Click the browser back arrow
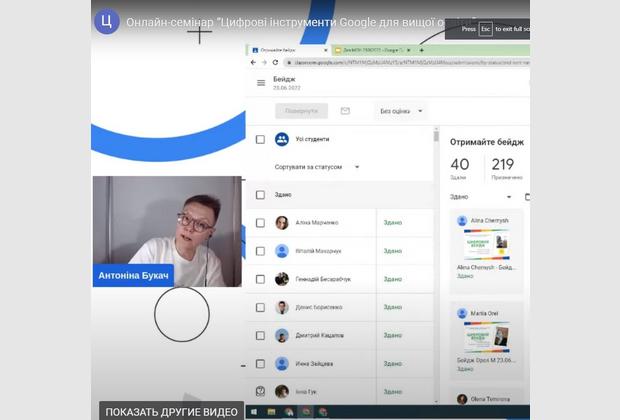 (x=252, y=62)
